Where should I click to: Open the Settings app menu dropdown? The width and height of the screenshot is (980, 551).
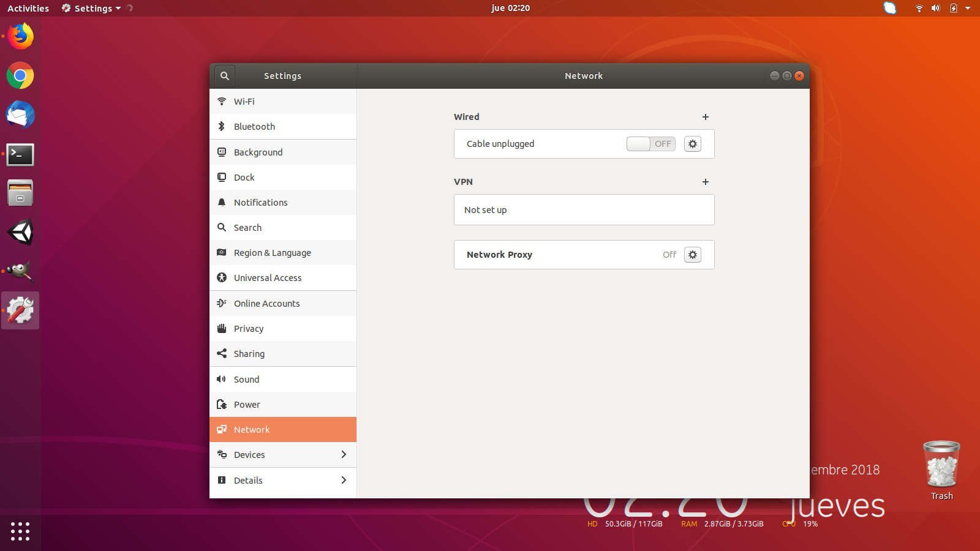[91, 8]
